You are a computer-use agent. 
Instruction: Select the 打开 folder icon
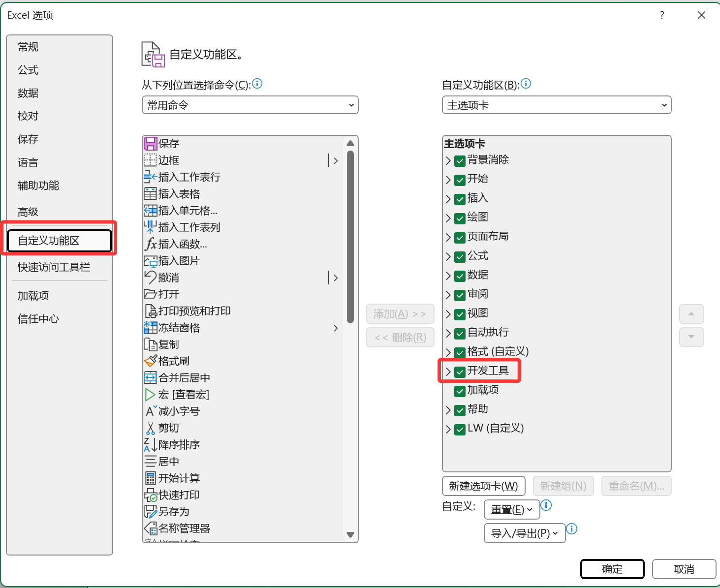(150, 294)
